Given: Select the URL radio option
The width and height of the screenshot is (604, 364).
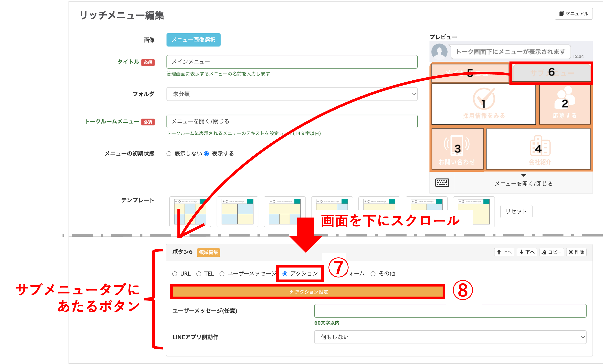Looking at the screenshot, I should pyautogui.click(x=175, y=274).
